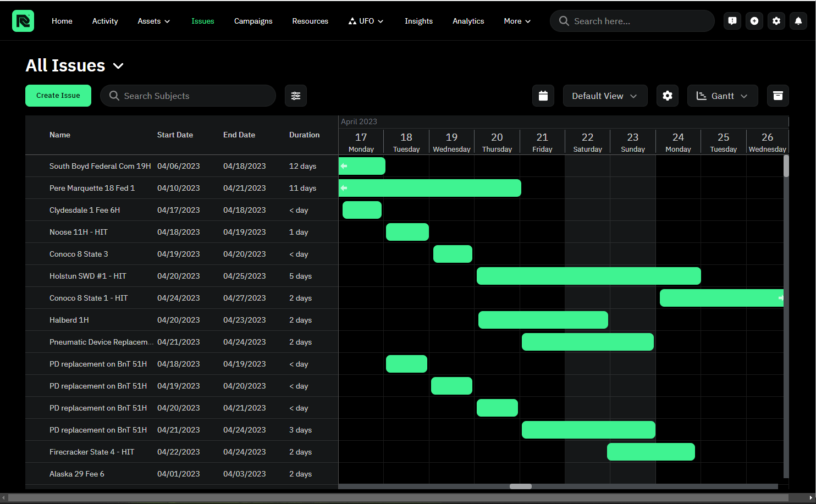The image size is (816, 504).
Task: Expand the All Issues title dropdown
Action: (x=118, y=66)
